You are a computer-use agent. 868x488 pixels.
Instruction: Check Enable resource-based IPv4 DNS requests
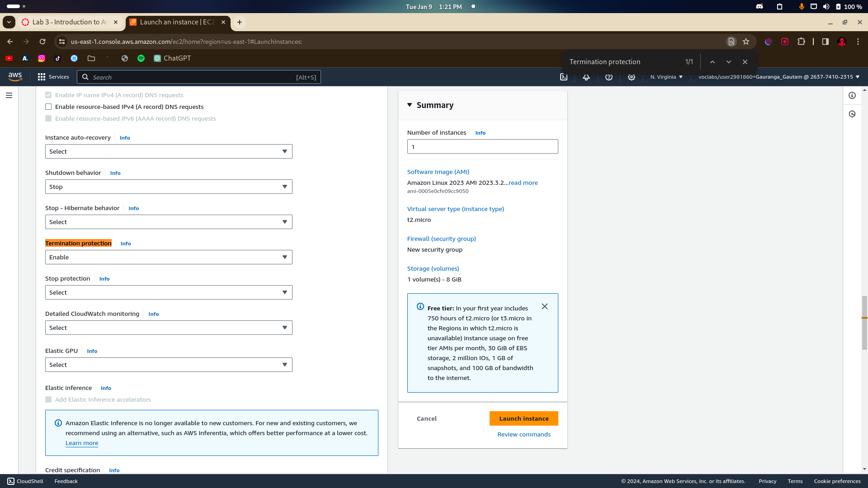click(48, 107)
